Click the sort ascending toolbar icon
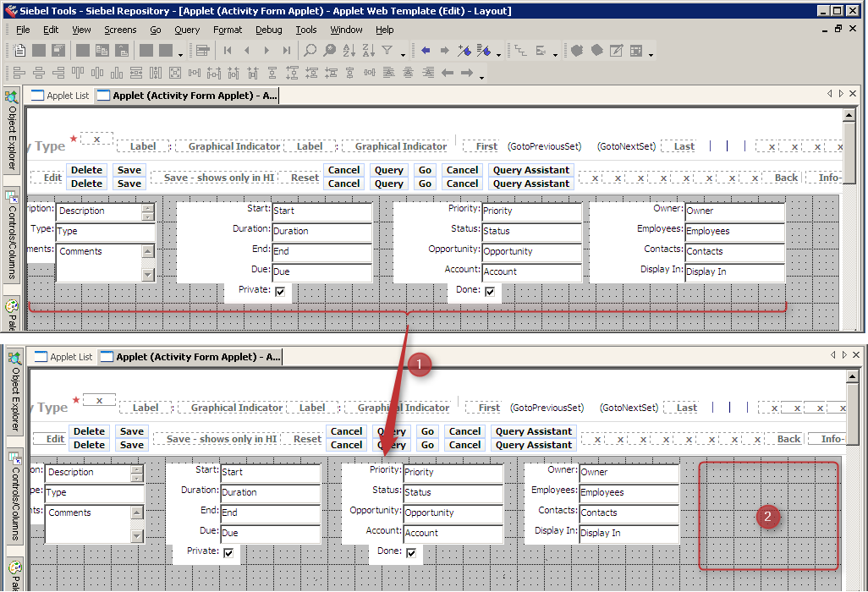 [x=349, y=51]
